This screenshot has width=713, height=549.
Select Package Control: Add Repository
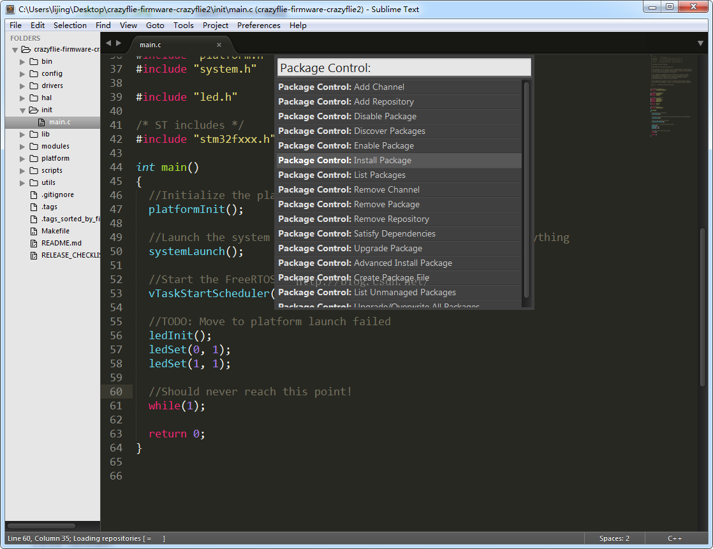[x=399, y=101]
